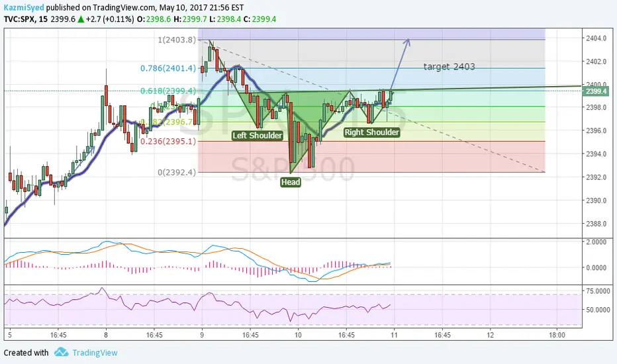Click the 2404.0 price axis label
617x364 pixels.
tap(596, 38)
